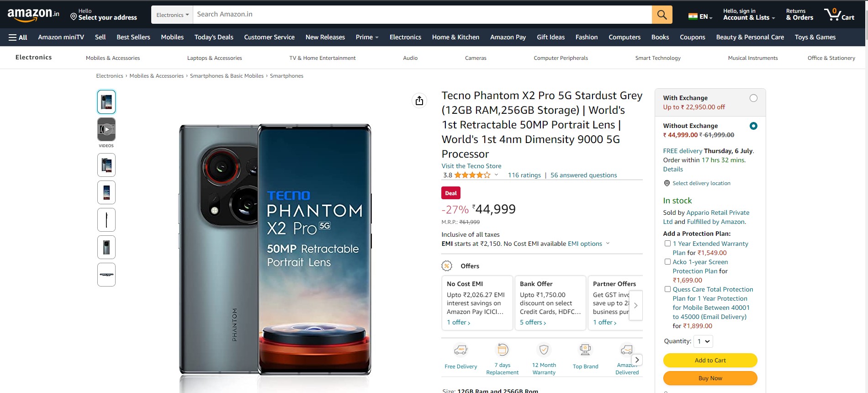The width and height of the screenshot is (868, 393).
Task: Click the Add to Cart button
Action: pos(710,361)
